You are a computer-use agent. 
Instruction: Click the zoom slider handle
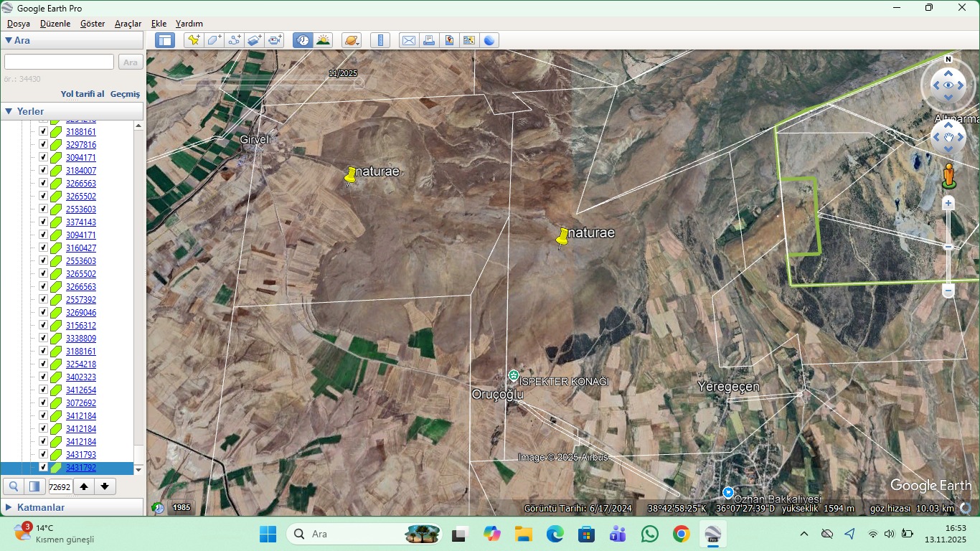(948, 247)
